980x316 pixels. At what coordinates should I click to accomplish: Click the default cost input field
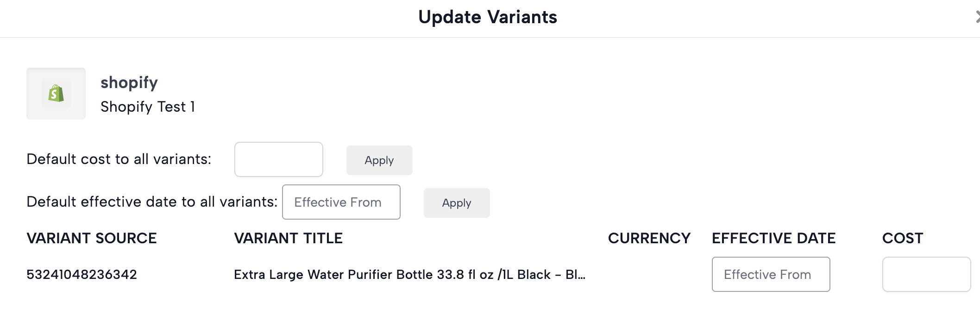pos(278,159)
